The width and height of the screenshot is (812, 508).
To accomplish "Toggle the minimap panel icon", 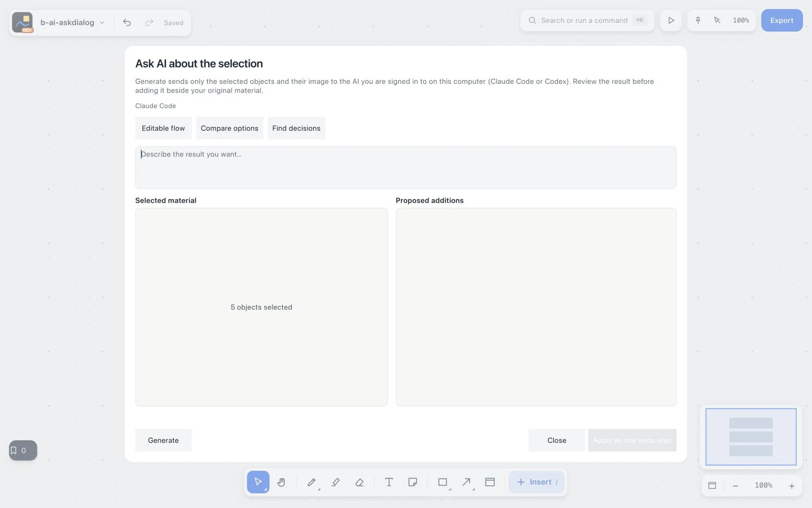I will pos(712,486).
